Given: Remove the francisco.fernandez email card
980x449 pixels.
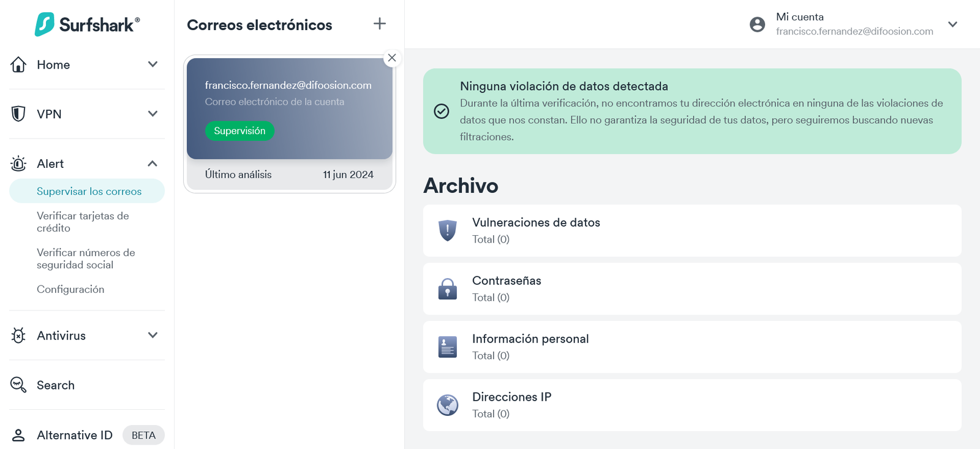Looking at the screenshot, I should [x=392, y=58].
